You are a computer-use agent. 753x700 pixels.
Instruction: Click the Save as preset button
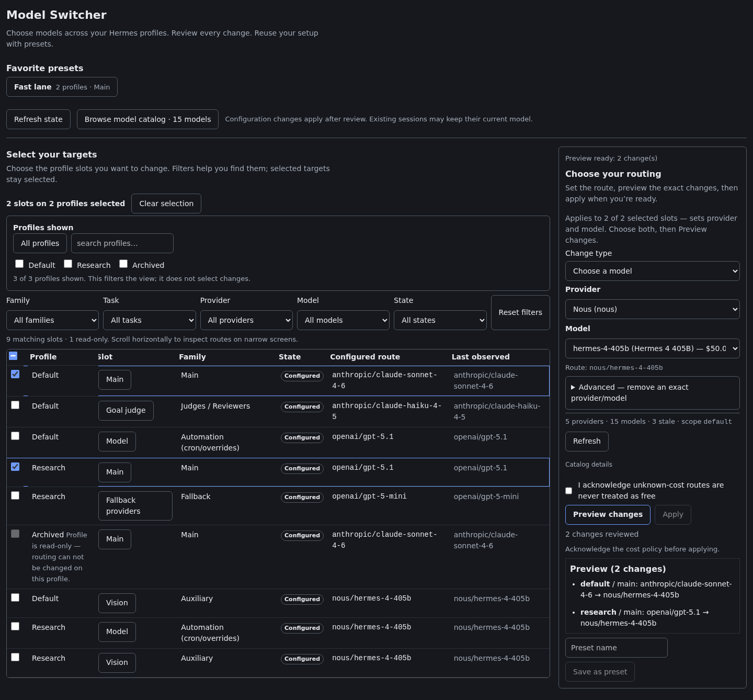click(x=600, y=672)
